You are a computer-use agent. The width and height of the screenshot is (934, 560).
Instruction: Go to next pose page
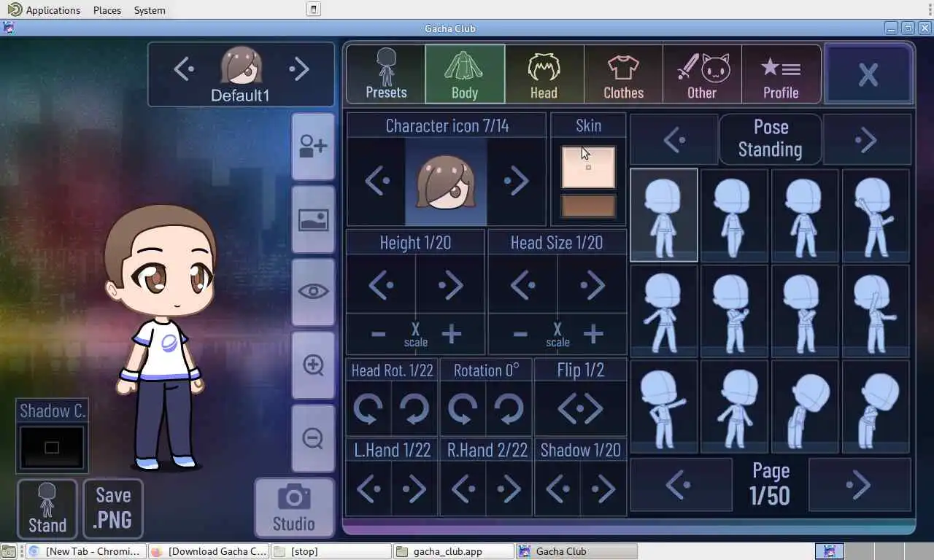(x=860, y=484)
